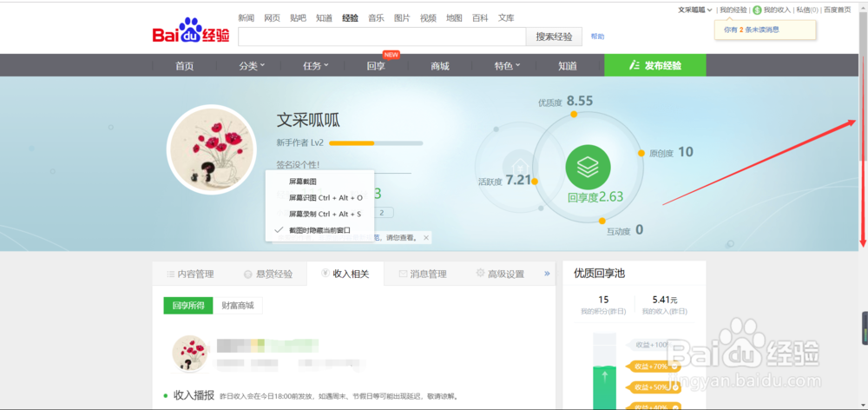The width and height of the screenshot is (868, 410).
Task: Click the green 发布经验 button
Action: (655, 65)
